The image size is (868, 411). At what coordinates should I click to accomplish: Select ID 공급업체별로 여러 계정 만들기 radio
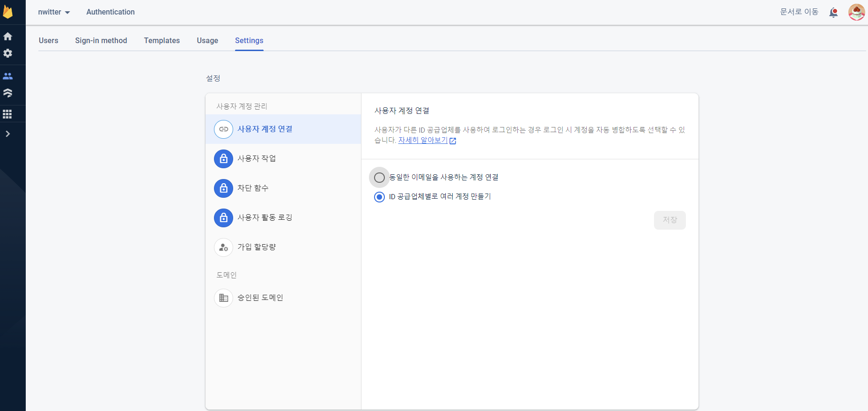(380, 197)
